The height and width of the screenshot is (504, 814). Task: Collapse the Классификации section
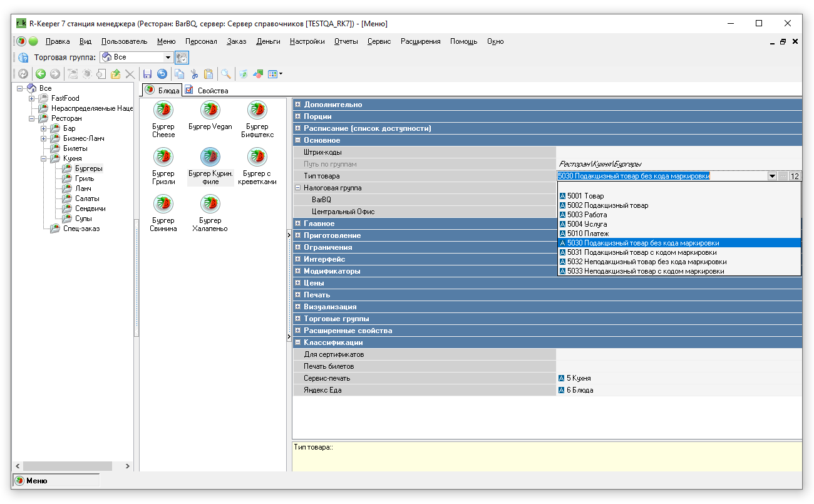298,342
